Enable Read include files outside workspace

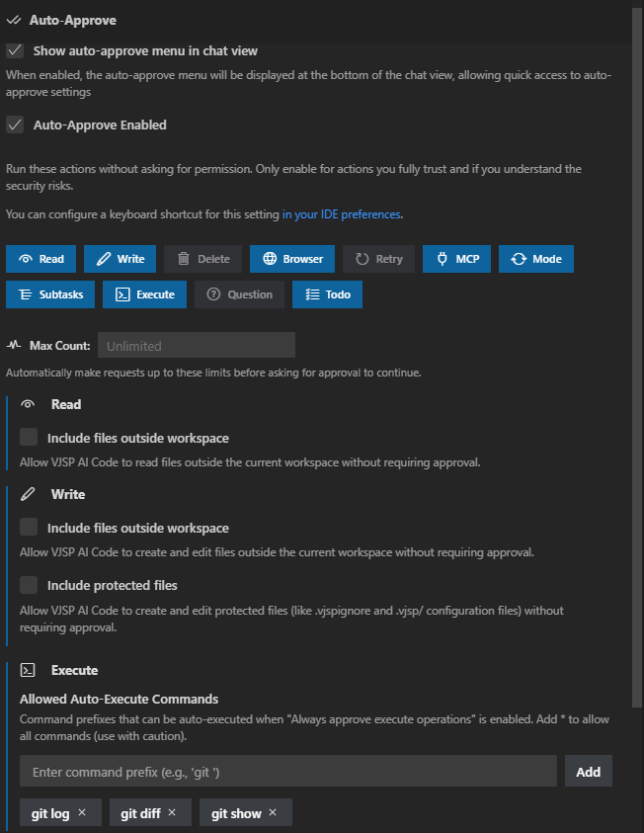pyautogui.click(x=29, y=438)
